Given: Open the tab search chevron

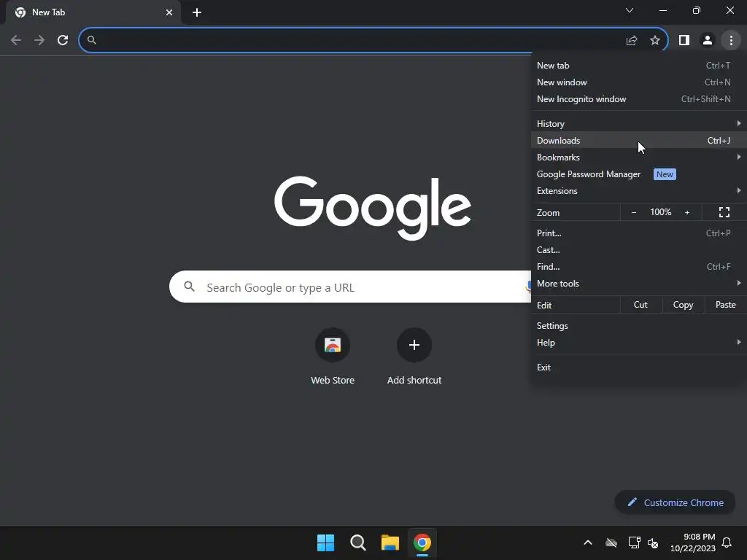Looking at the screenshot, I should pos(630,10).
